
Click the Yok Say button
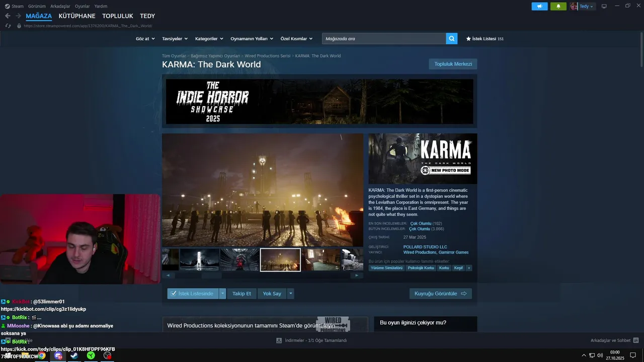pos(272,294)
